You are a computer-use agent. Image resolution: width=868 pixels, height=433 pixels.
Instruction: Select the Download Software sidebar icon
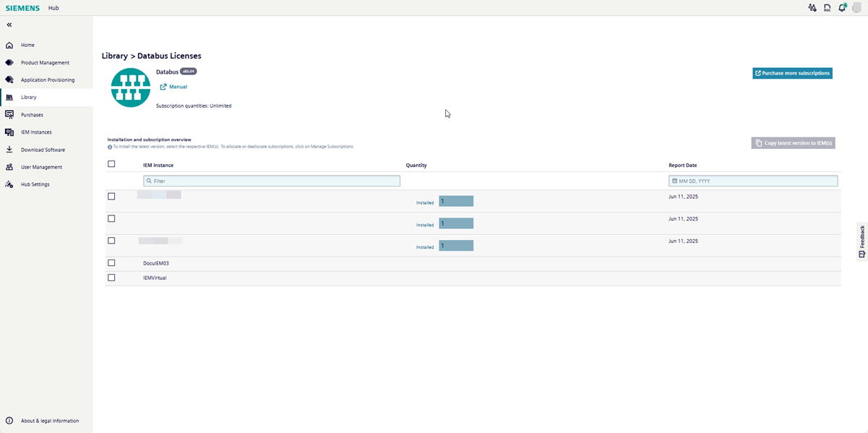pyautogui.click(x=9, y=149)
